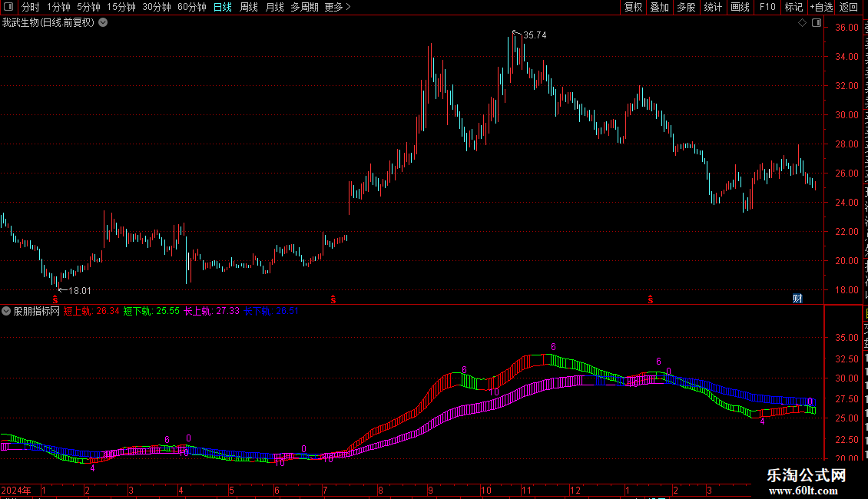The width and height of the screenshot is (868, 499).
Task: Open the 多周期 multi-period view
Action: [304, 7]
